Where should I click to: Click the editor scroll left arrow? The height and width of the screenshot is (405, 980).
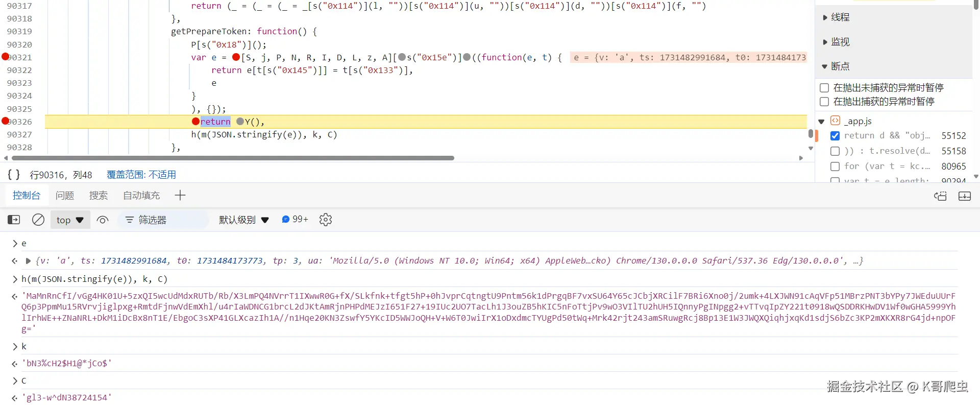6,158
